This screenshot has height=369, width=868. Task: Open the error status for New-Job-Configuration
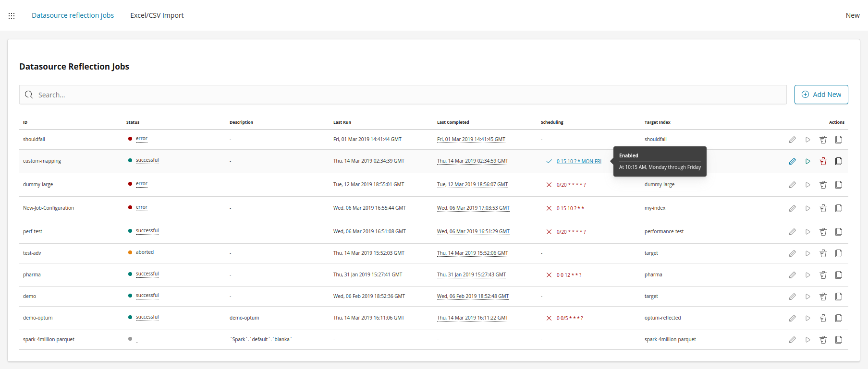141,207
